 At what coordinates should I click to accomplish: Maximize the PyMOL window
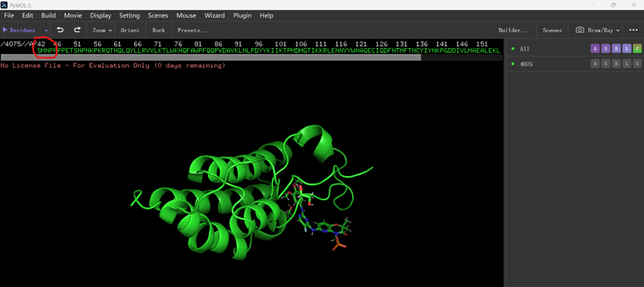613,5
